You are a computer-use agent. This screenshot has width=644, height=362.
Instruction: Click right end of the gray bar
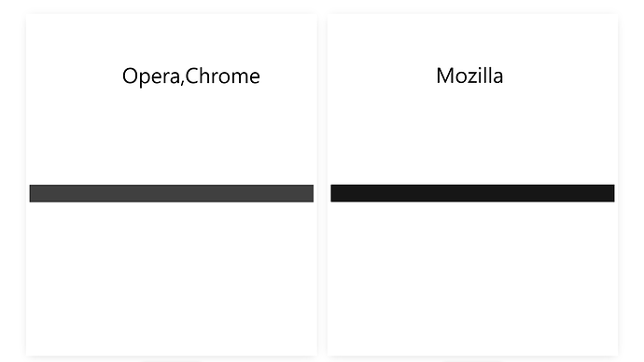point(310,193)
